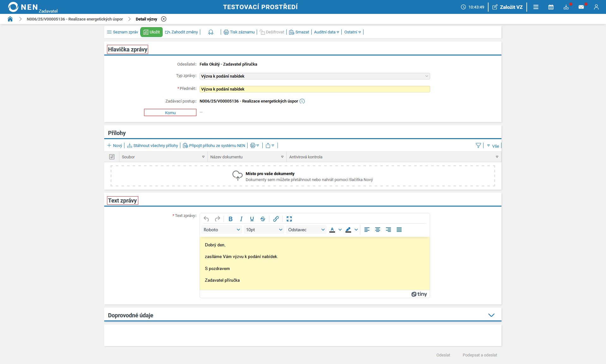
Task: Open the Roboto font family dropdown
Action: click(x=222, y=230)
